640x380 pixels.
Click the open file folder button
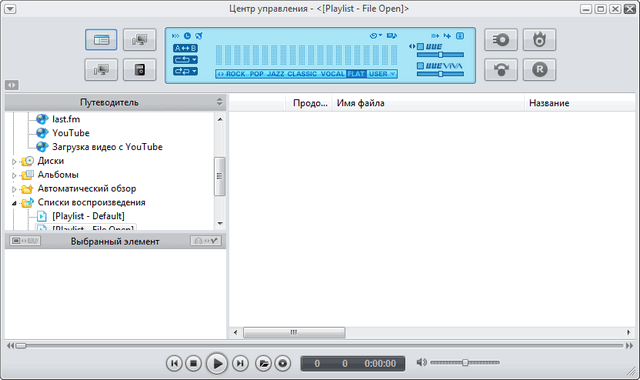(263, 363)
